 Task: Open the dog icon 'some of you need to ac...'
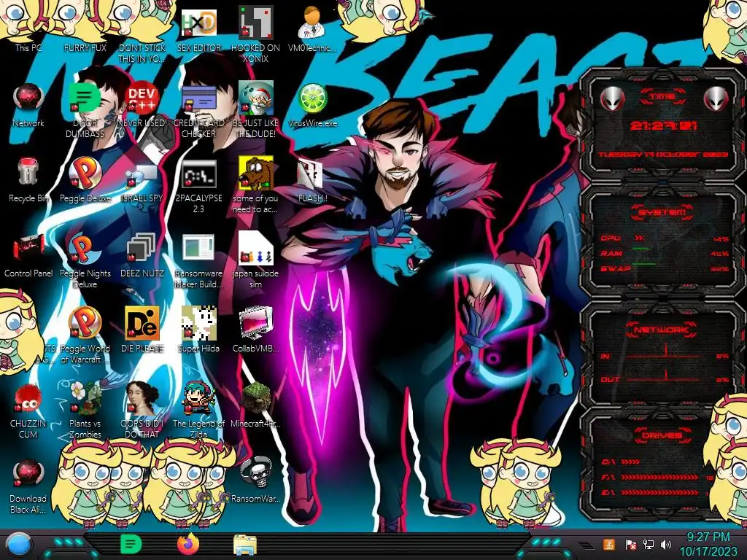(x=256, y=172)
